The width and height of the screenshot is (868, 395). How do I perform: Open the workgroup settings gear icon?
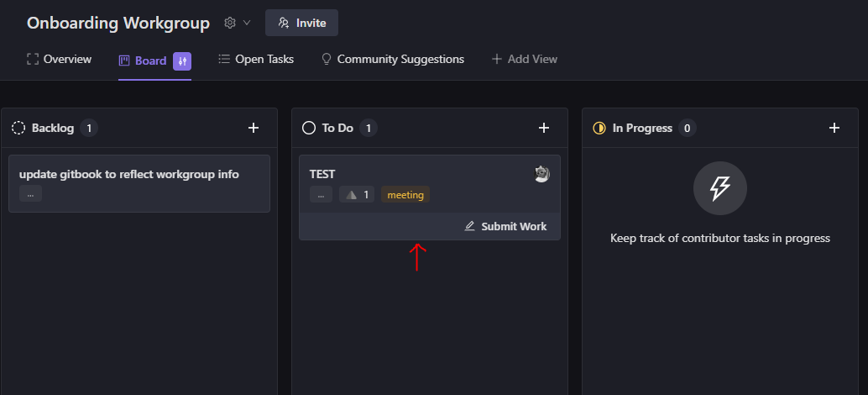click(230, 23)
